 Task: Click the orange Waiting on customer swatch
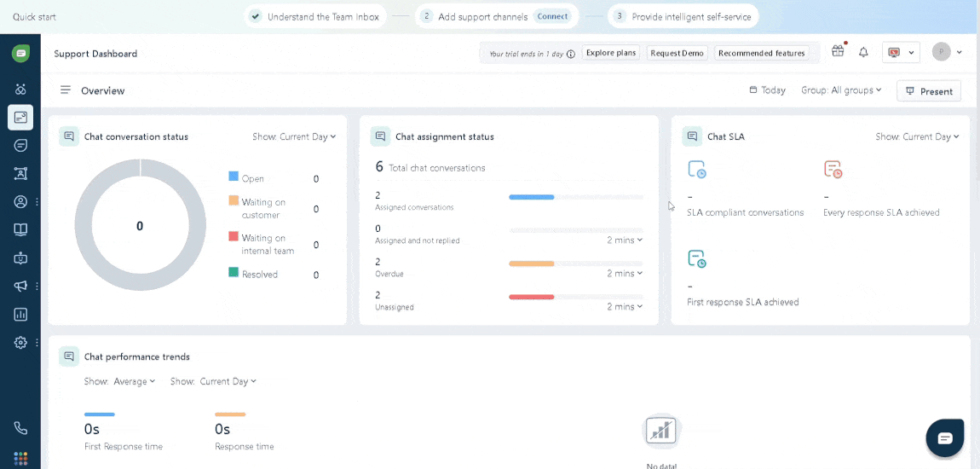[233, 200]
